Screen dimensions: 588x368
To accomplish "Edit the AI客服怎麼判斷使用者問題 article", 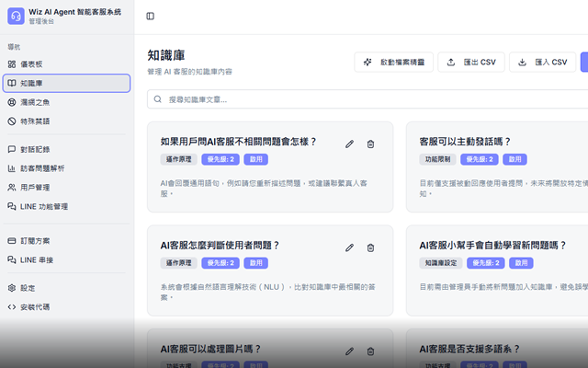I will click(x=349, y=247).
